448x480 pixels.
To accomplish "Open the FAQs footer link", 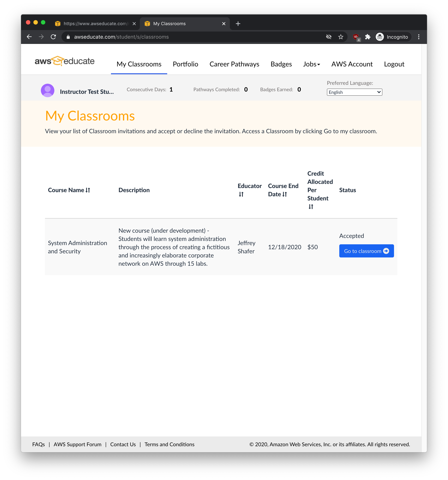I will click(39, 444).
